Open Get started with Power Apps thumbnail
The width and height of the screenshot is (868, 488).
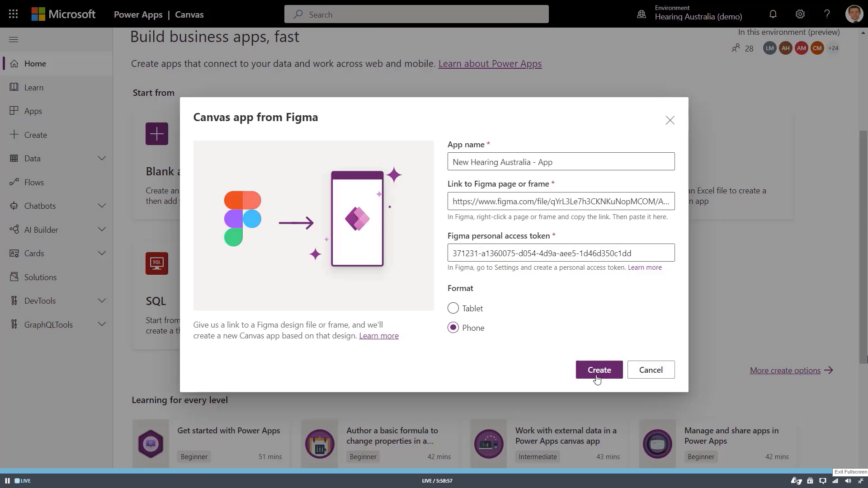[x=151, y=444]
